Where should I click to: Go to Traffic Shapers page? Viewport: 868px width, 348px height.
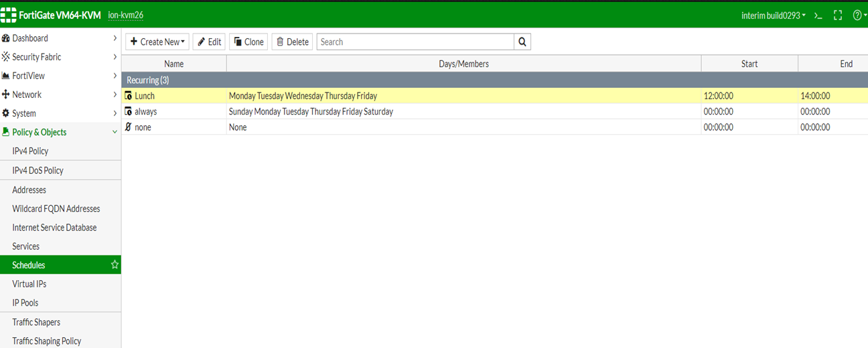(36, 322)
